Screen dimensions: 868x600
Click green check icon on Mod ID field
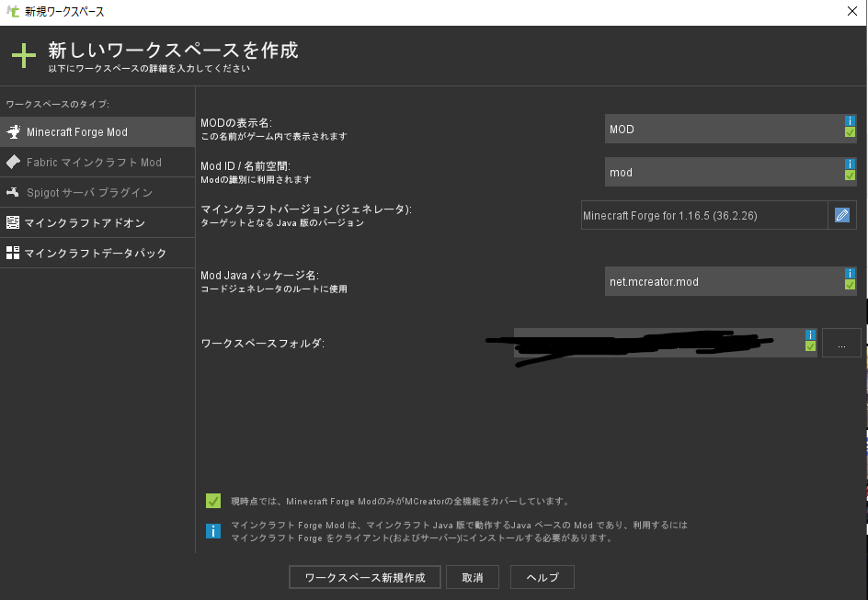tap(850, 175)
